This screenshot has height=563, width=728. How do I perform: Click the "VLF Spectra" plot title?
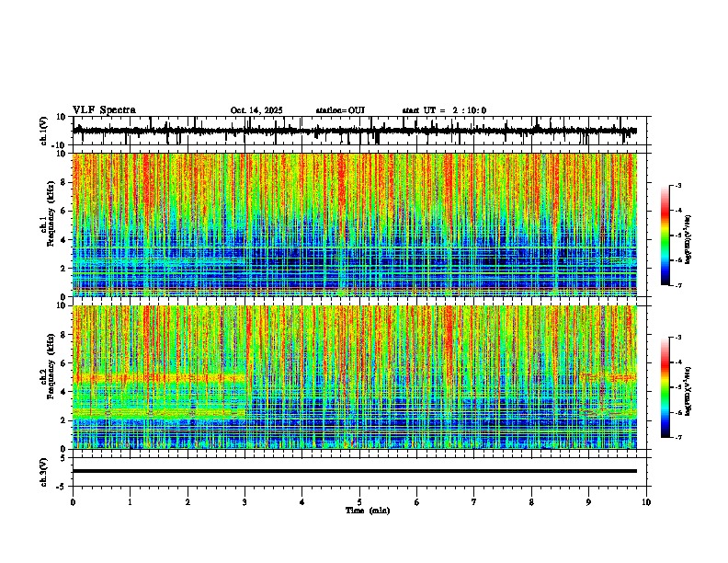tap(104, 110)
